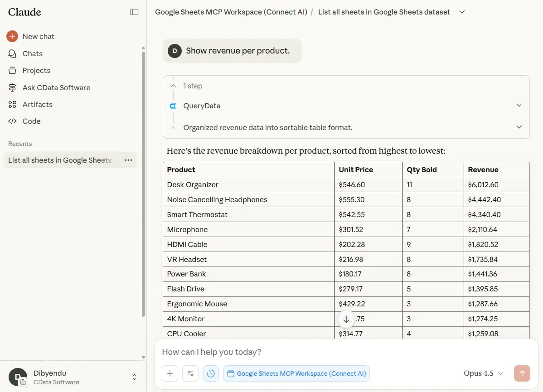This screenshot has height=392, width=543.
Task: Click the Recents section heading
Action: (20, 144)
